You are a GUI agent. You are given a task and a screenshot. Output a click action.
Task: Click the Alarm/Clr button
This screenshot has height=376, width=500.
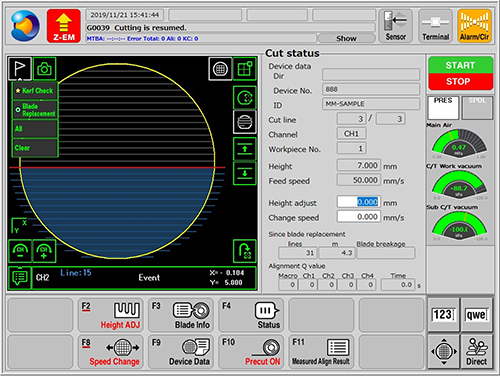coord(475,26)
